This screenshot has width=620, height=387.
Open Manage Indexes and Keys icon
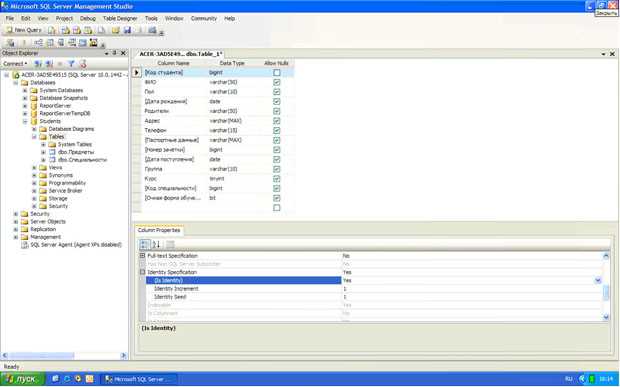coord(50,42)
